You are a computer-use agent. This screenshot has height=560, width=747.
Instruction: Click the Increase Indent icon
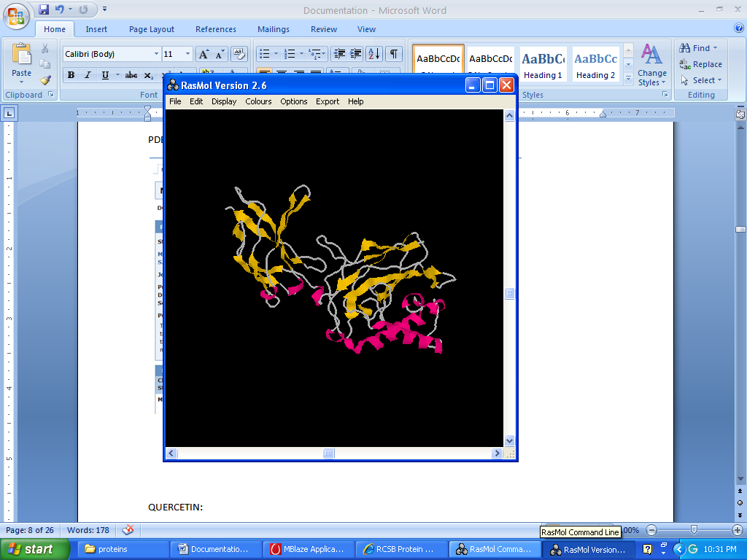click(x=356, y=54)
